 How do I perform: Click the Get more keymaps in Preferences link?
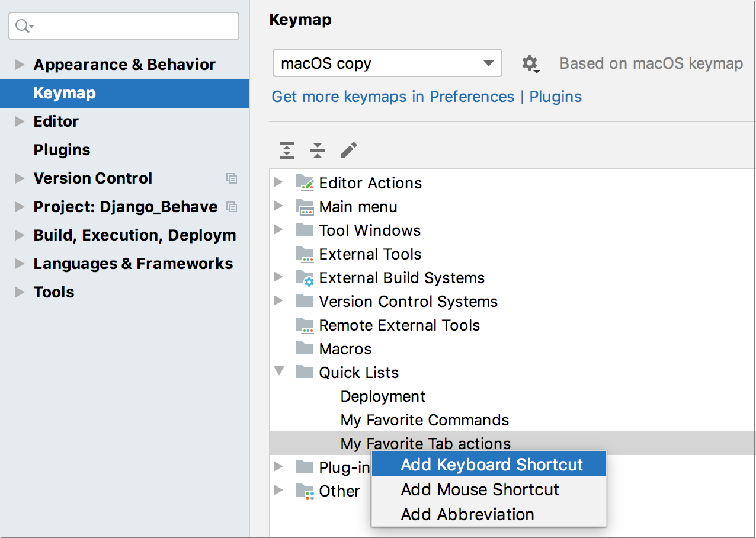392,96
